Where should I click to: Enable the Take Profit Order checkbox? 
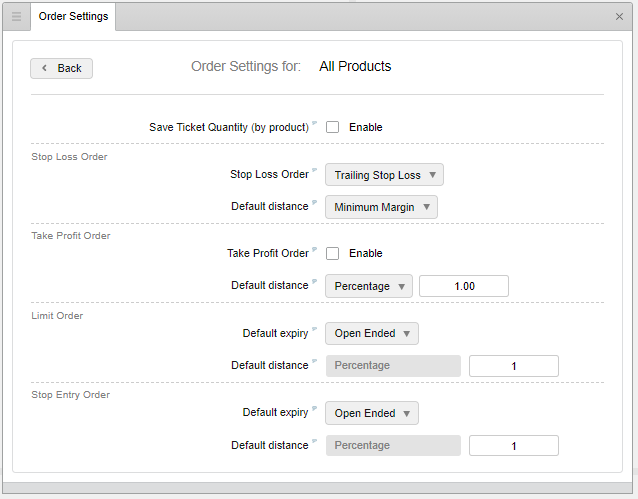coord(332,254)
